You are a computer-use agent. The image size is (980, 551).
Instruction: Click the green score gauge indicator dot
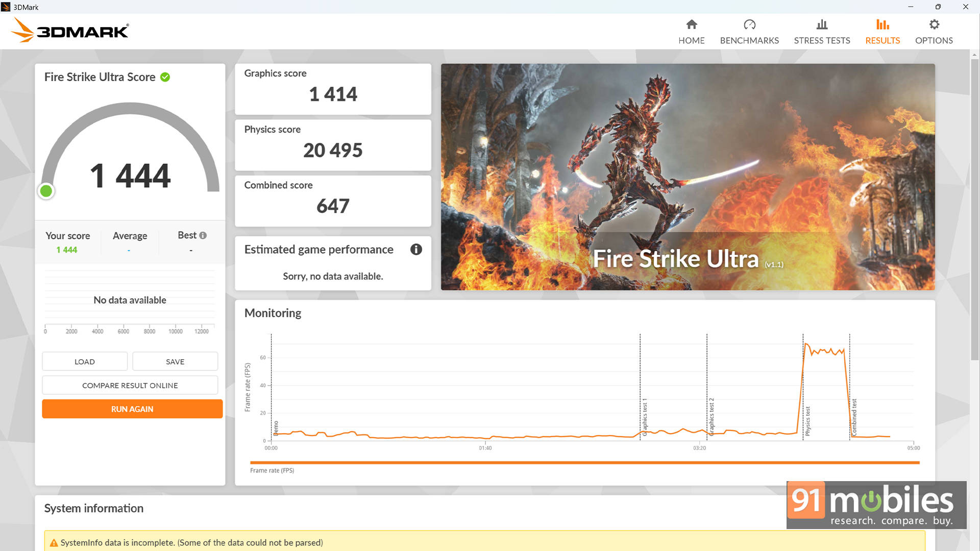click(x=46, y=191)
